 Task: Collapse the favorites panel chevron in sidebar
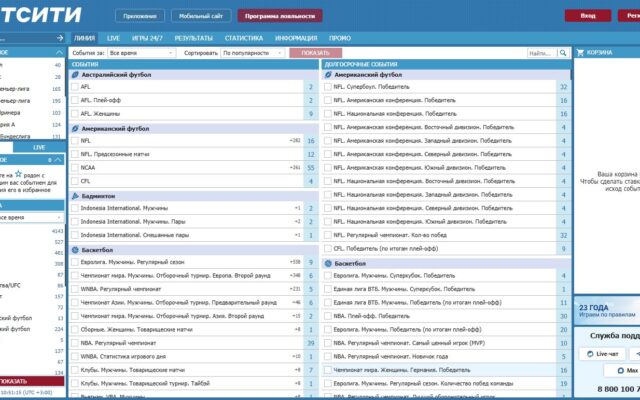58,160
